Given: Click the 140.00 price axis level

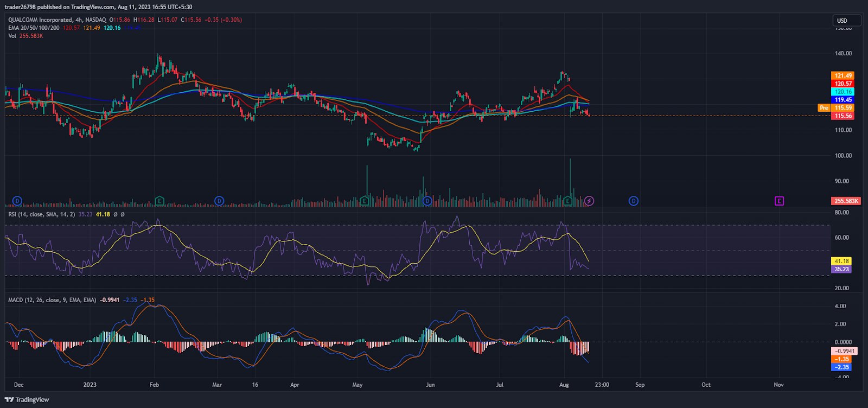Looking at the screenshot, I should click(843, 53).
